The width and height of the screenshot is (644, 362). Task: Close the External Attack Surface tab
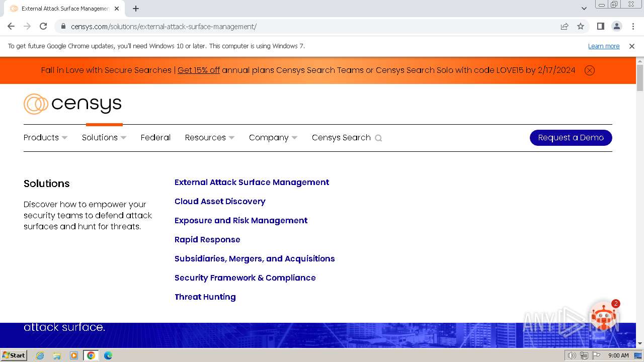tap(117, 9)
